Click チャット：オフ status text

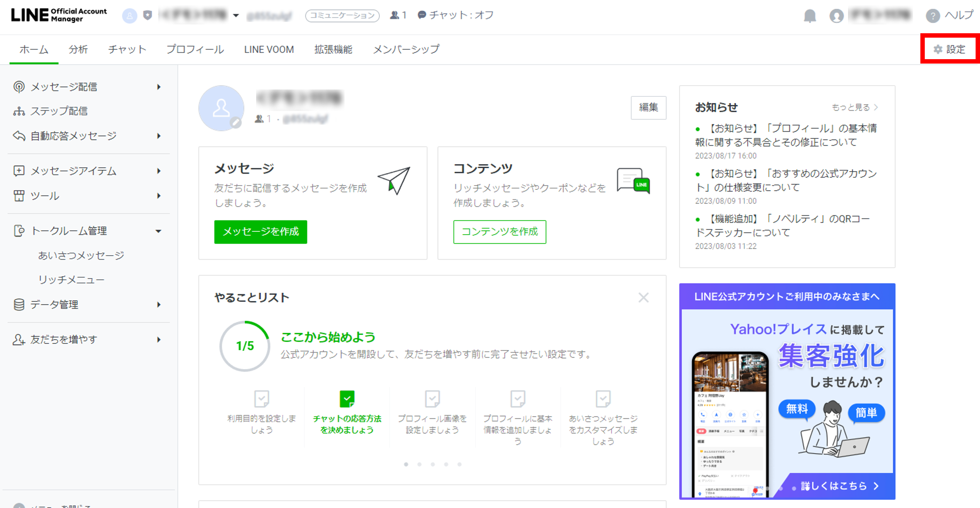(x=461, y=15)
